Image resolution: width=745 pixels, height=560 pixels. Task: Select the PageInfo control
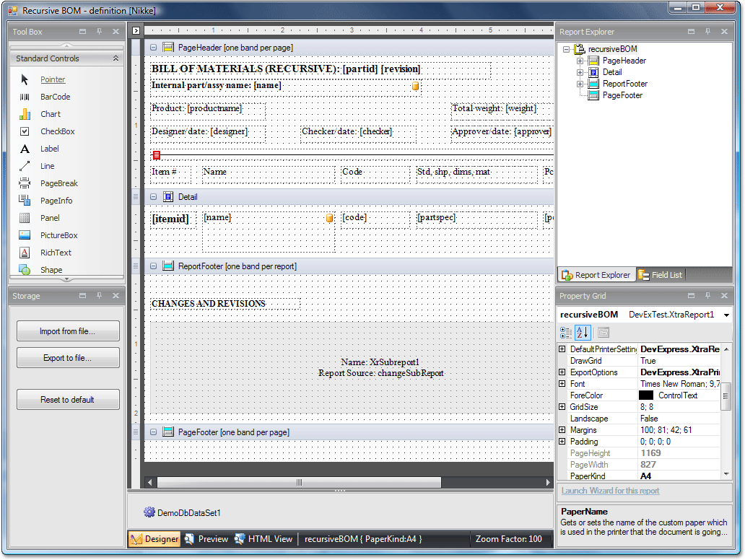tap(56, 201)
